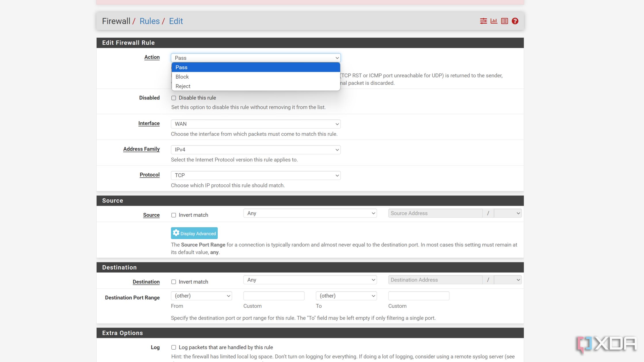Viewport: 644px width, 362px height.
Task: Navigate to Firewall breadcrumb icon
Action: [116, 21]
